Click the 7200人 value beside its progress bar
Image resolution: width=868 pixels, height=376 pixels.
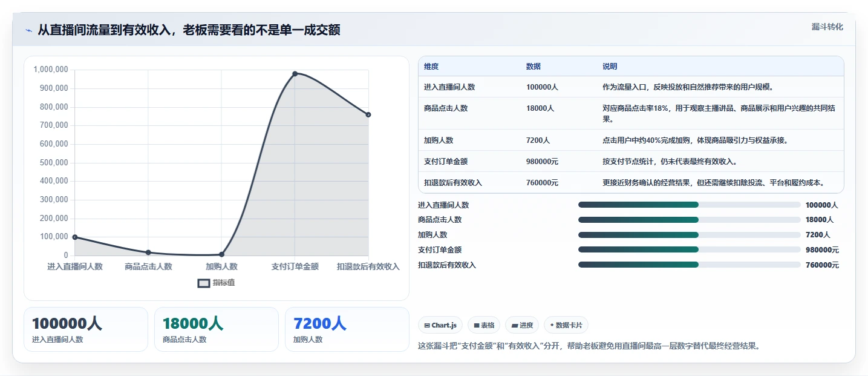click(818, 235)
